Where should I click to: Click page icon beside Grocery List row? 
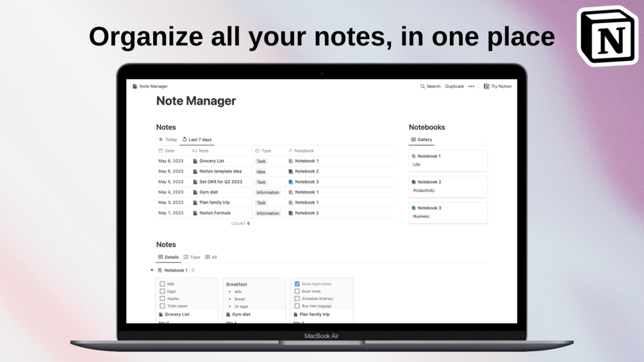[x=195, y=161]
